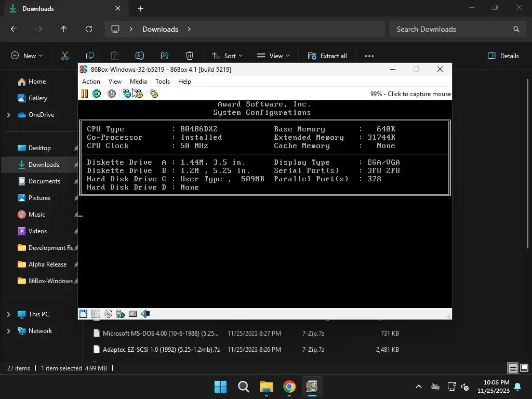Open taskbar Search
This screenshot has height=399, width=532.
[244, 387]
